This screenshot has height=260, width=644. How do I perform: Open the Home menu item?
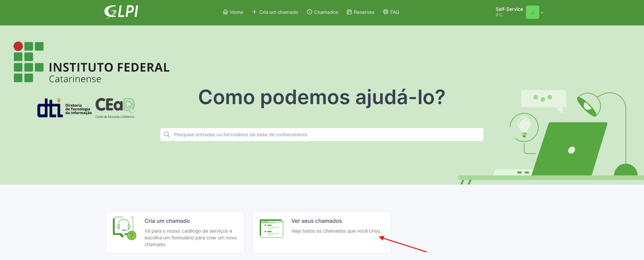[233, 12]
